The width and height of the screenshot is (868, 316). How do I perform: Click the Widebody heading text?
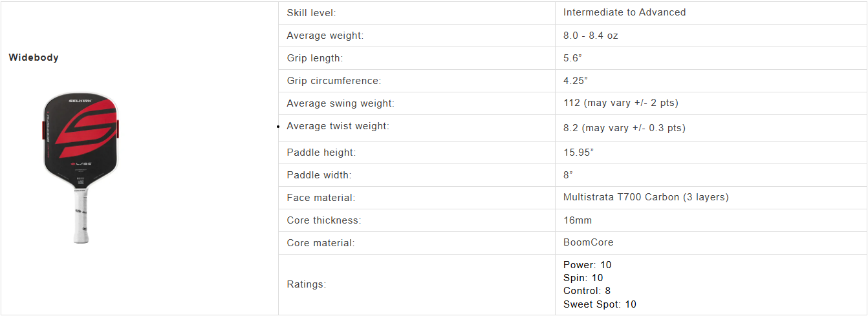click(x=34, y=58)
